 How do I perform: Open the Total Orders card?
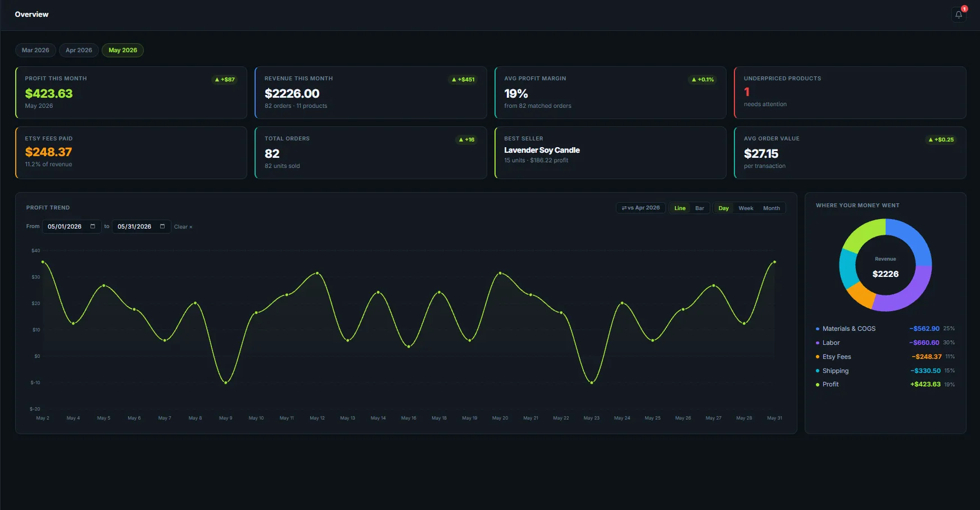371,153
